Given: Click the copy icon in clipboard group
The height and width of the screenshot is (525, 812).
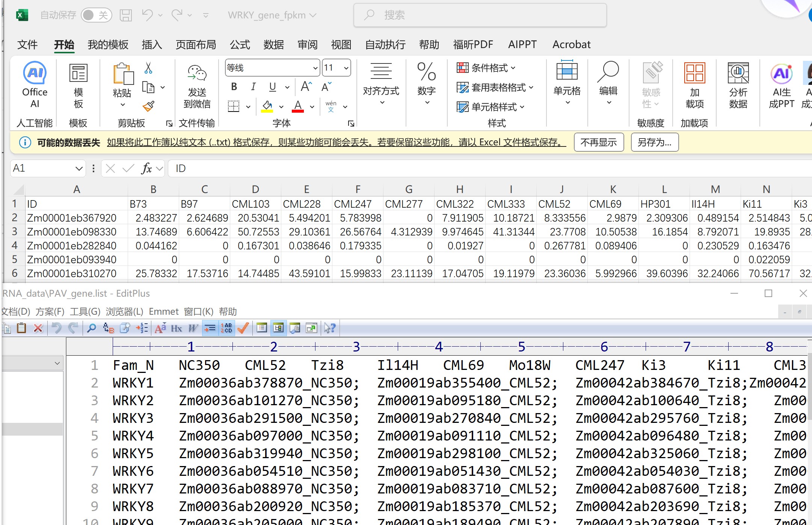Looking at the screenshot, I should [x=148, y=87].
